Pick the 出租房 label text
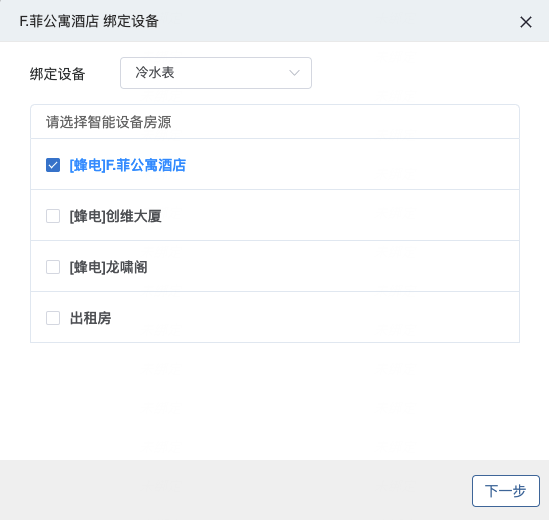 click(90, 318)
